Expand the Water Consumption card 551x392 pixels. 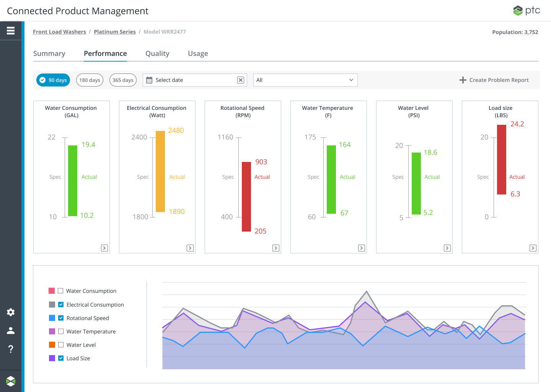click(104, 248)
